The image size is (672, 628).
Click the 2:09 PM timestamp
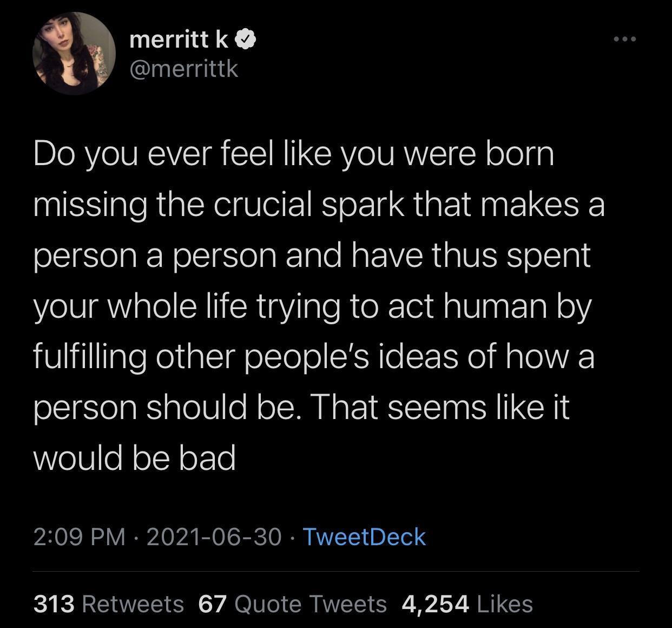(80, 538)
